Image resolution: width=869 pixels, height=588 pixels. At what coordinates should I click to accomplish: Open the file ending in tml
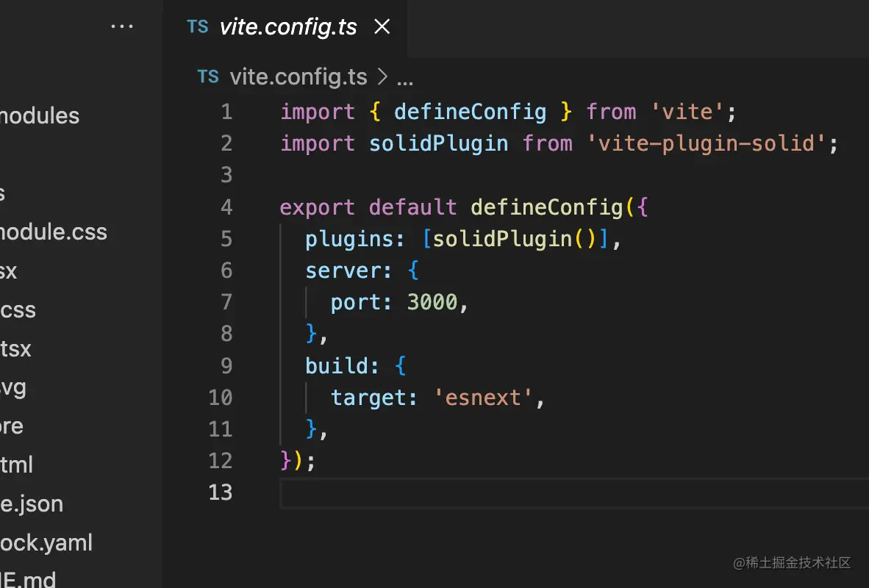click(x=17, y=465)
